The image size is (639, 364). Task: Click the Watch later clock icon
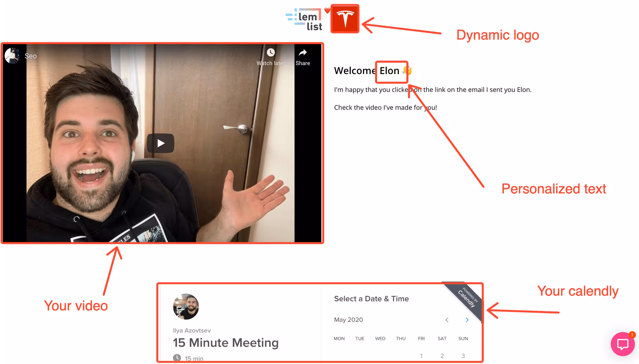point(271,53)
